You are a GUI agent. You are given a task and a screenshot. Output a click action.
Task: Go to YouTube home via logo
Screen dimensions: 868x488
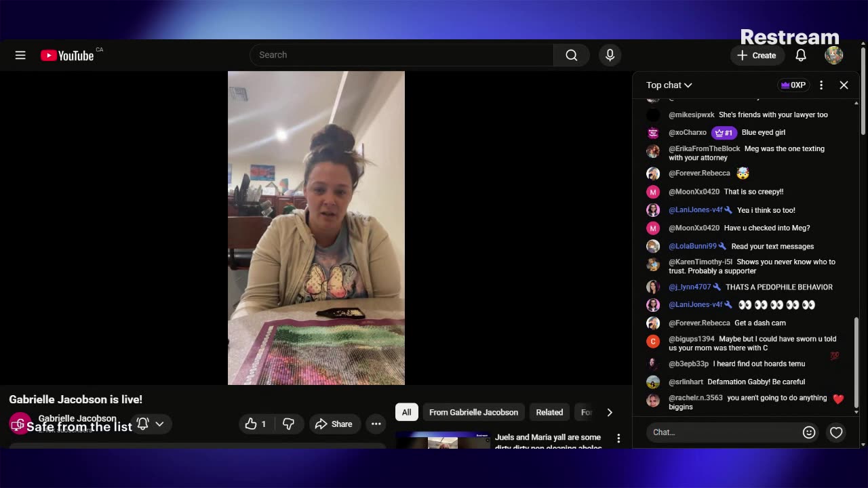coord(67,56)
